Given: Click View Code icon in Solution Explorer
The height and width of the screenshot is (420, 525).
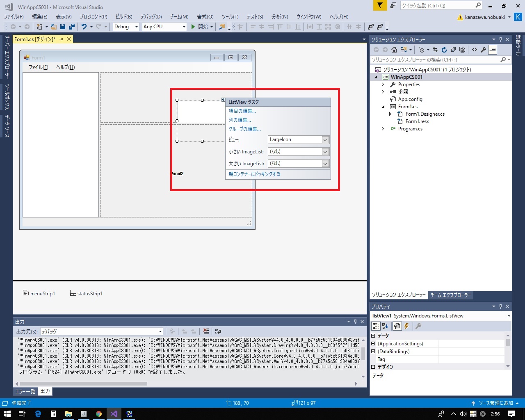Looking at the screenshot, I should click(x=475, y=50).
